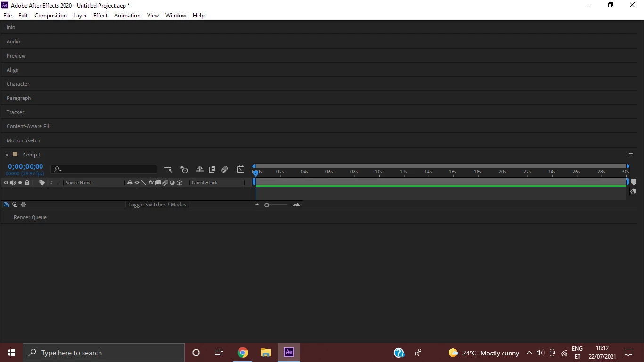Enable Frame Blending for the composition
The width and height of the screenshot is (644, 362).
(212, 169)
